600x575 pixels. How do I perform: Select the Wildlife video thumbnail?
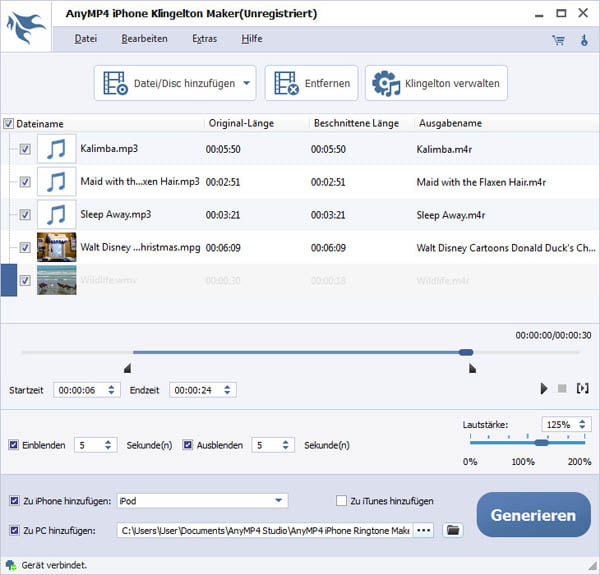click(56, 280)
